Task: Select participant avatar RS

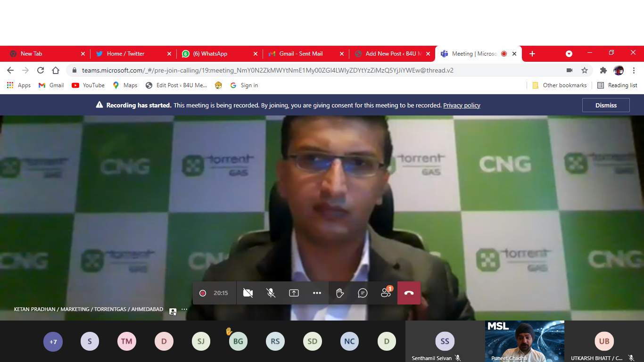Action: 275,342
